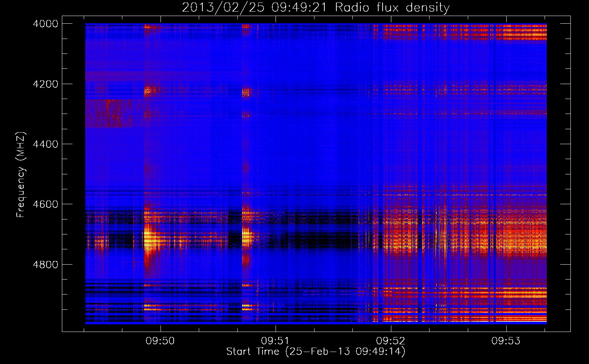
Task: Select the 4200 frequency tick label
Action: click(46, 84)
